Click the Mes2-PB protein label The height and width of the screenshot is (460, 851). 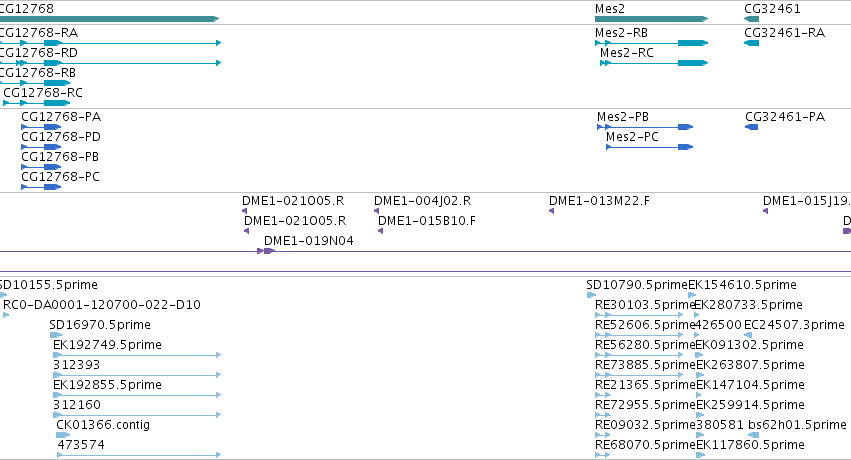623,117
